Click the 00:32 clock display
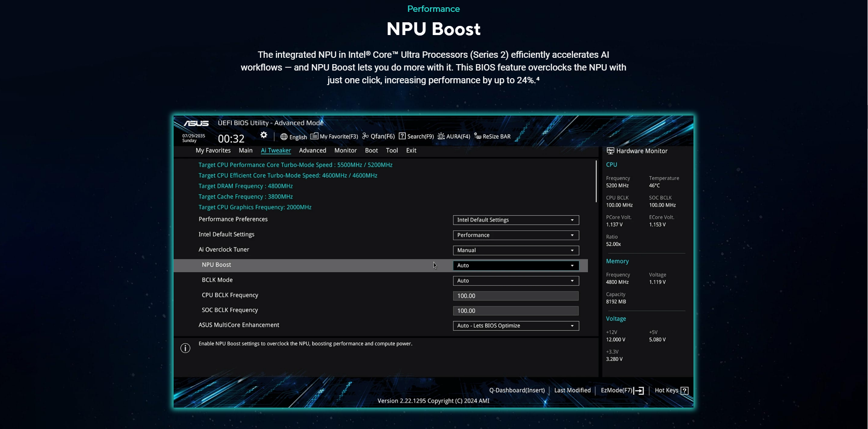This screenshot has width=868, height=429. [x=231, y=139]
